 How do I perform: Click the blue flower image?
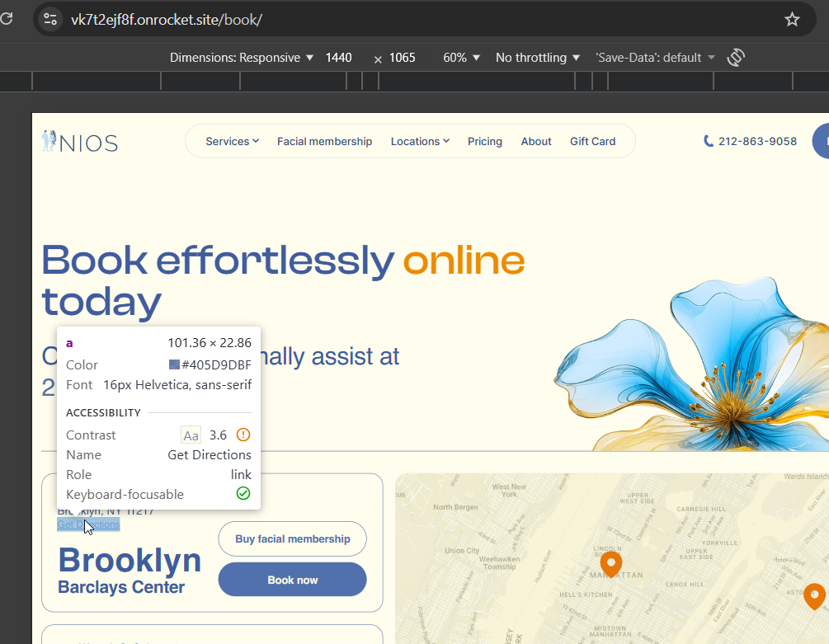(691, 364)
